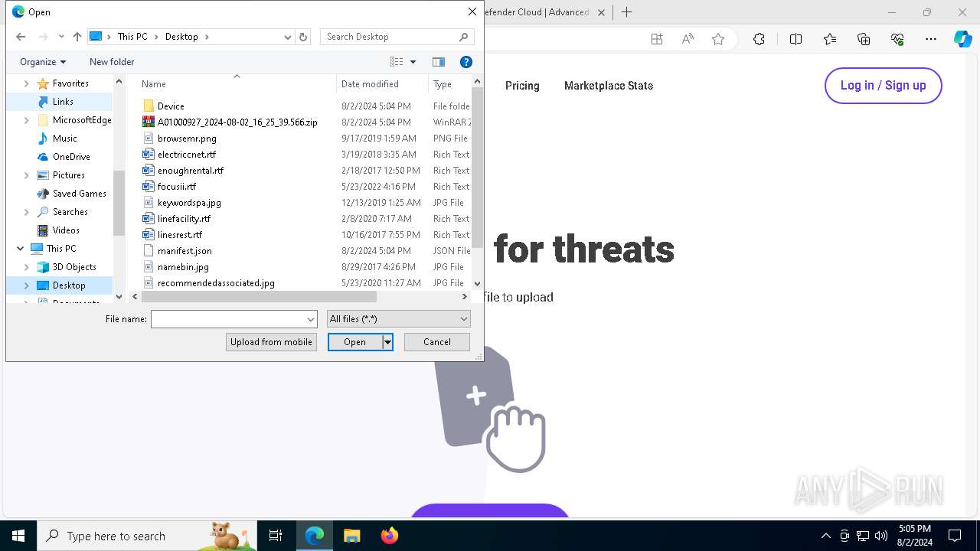Image resolution: width=980 pixels, height=551 pixels.
Task: Open Marketplace Stats page link
Action: tap(609, 86)
